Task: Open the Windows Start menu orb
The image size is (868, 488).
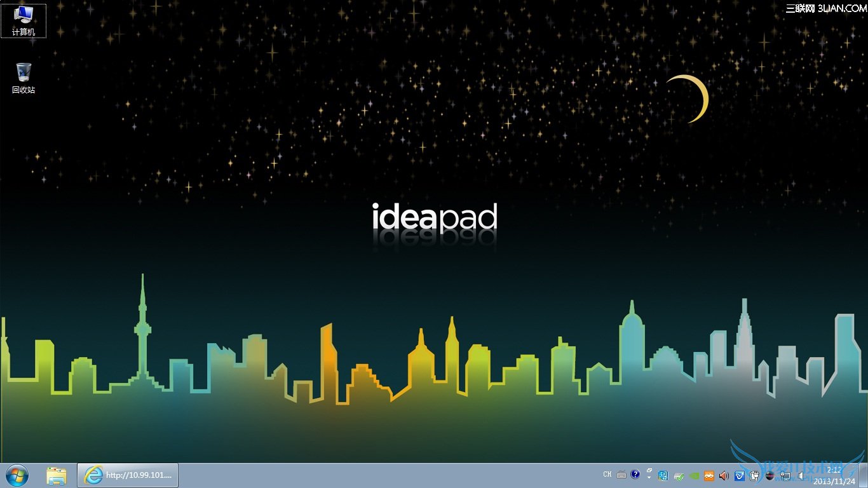Action: 17,475
